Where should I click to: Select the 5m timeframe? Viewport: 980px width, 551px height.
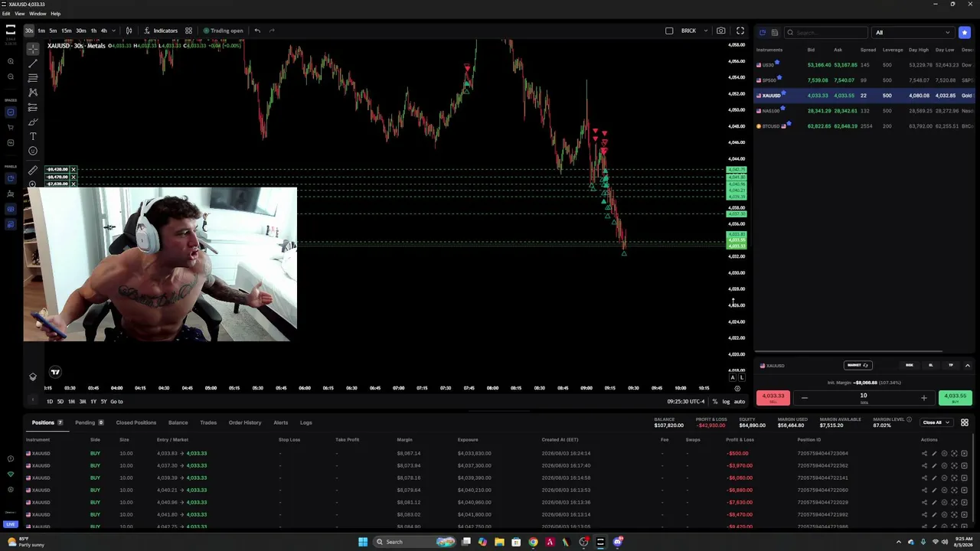click(53, 31)
